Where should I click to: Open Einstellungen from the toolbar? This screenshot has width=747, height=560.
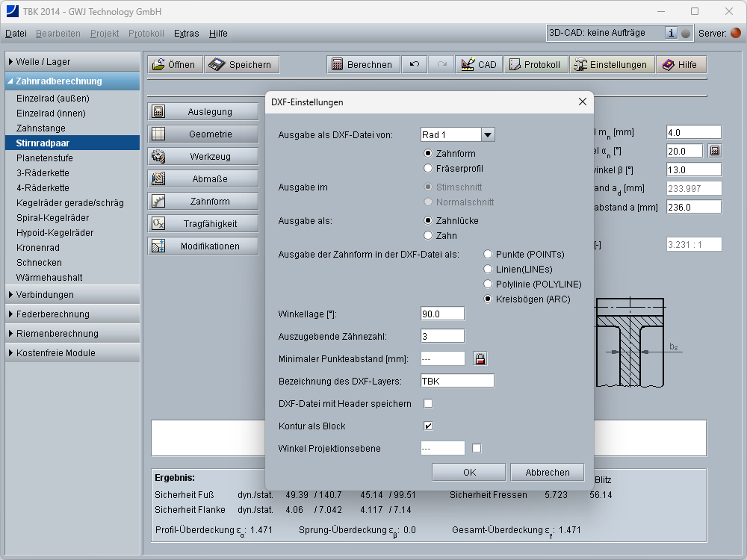[611, 65]
